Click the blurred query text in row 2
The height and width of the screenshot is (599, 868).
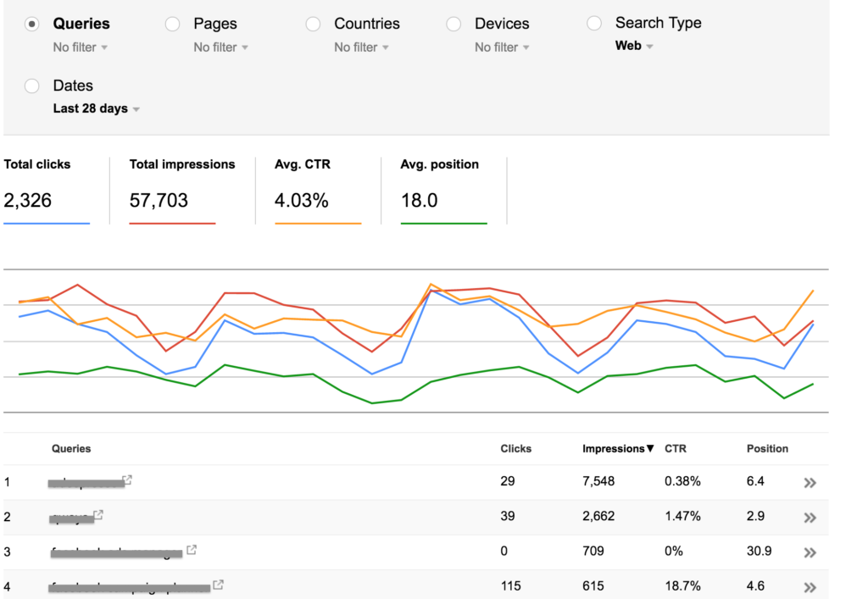coord(71,519)
